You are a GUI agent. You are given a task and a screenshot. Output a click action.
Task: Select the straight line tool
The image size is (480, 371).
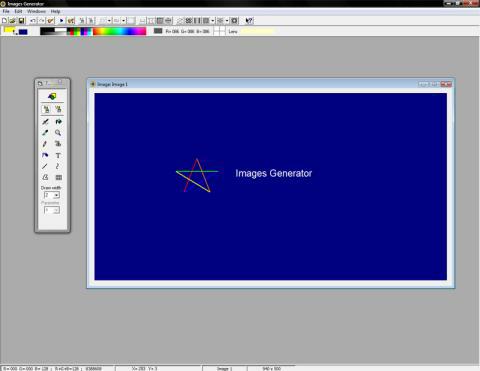45,166
